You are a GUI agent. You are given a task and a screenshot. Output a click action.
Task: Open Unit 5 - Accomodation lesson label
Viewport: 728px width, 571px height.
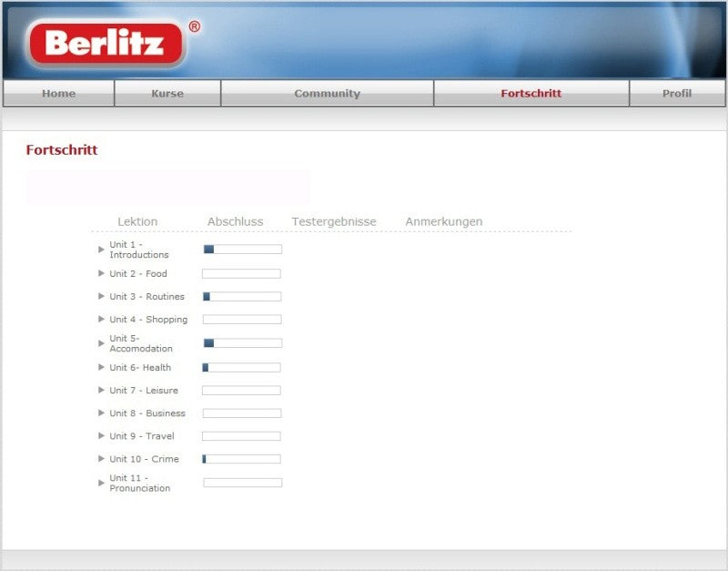pyautogui.click(x=141, y=343)
